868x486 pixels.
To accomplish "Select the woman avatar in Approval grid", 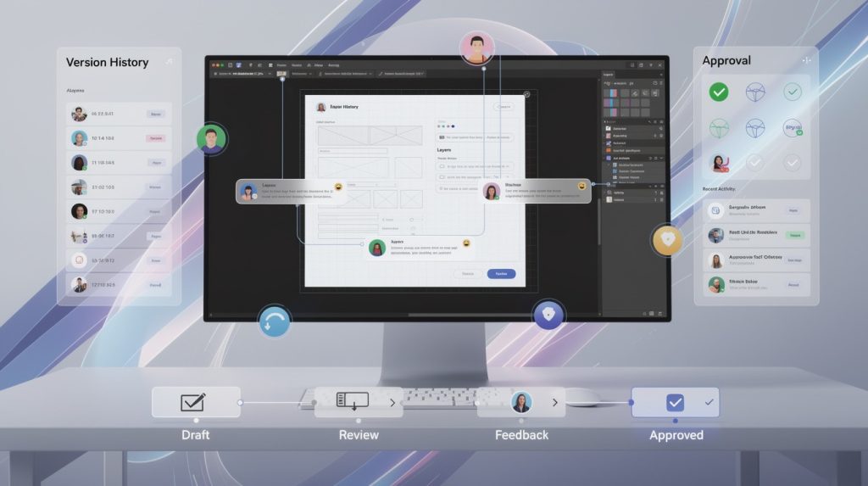I will tap(719, 163).
